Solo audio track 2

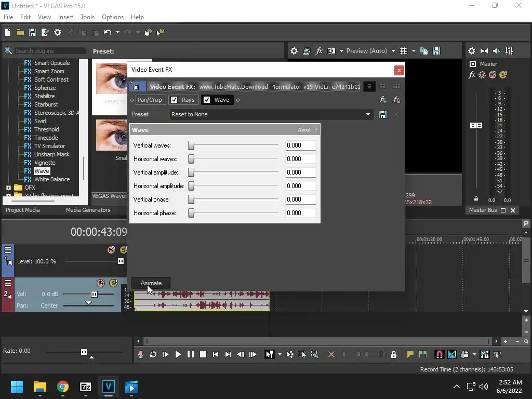tap(113, 283)
